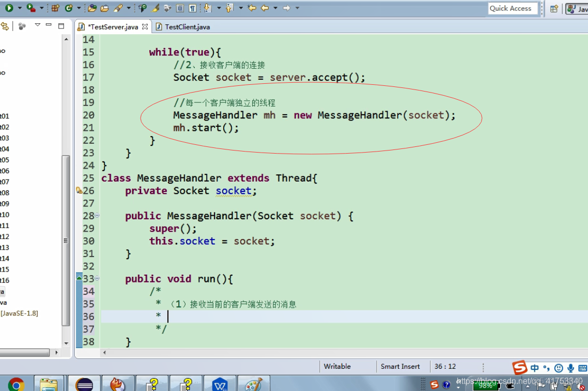Click the Package Explorer scroll down arrow
This screenshot has width=588, height=391.
(x=66, y=343)
